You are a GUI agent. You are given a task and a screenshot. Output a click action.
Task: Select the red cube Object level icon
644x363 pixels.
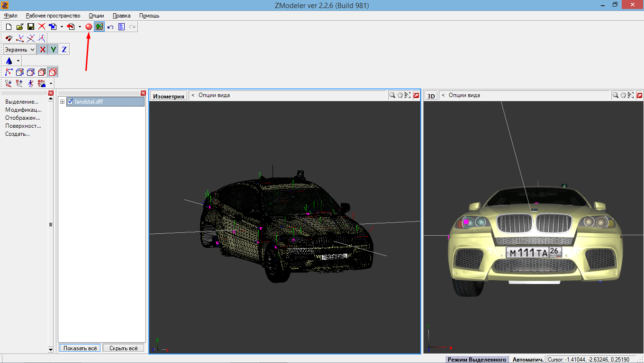pyautogui.click(x=53, y=72)
